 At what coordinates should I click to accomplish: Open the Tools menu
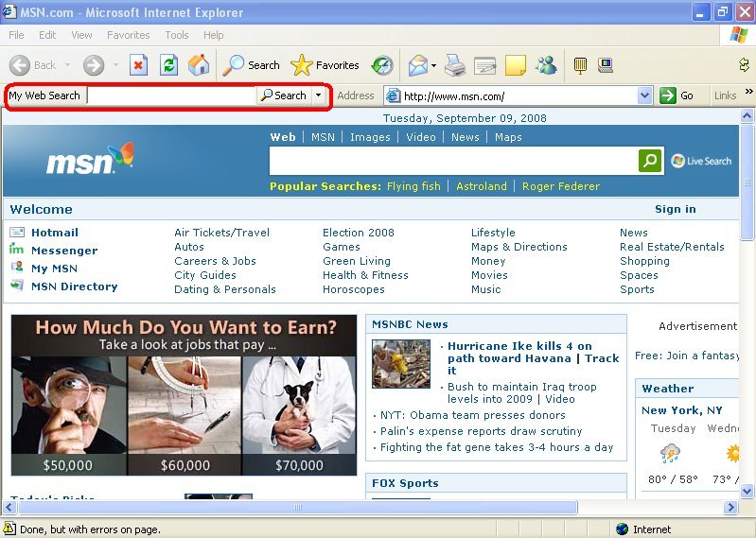[177, 35]
